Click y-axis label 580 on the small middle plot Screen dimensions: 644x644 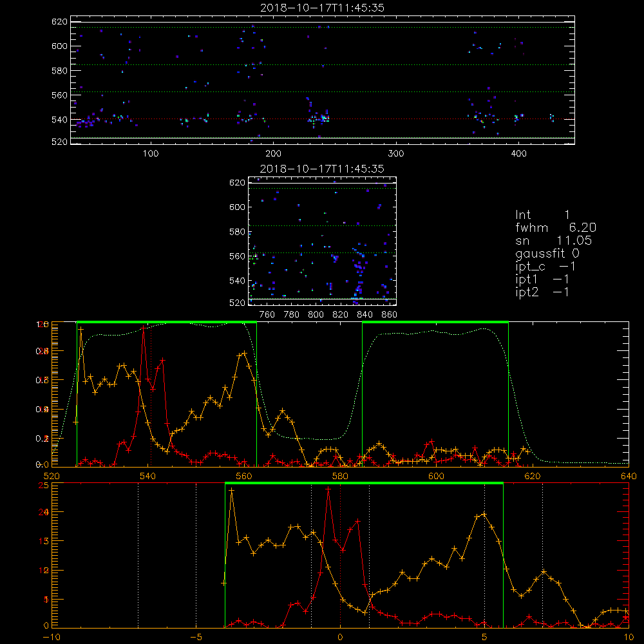point(237,232)
